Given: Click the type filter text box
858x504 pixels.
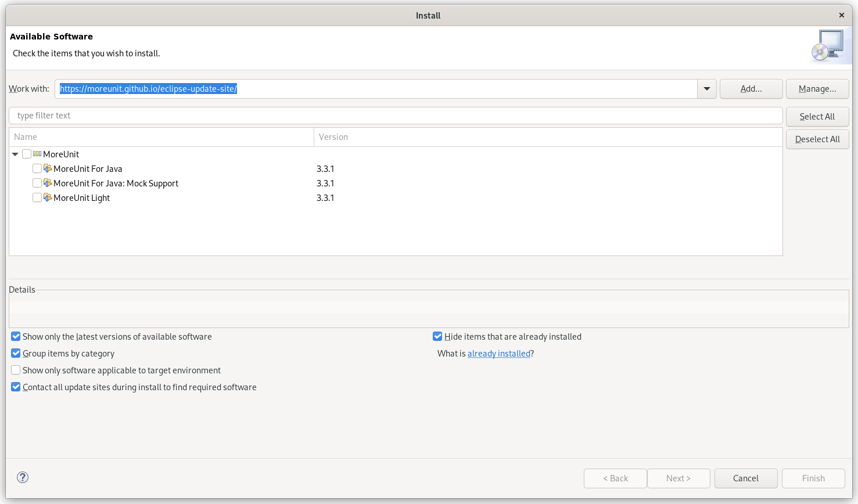Looking at the screenshot, I should [x=396, y=116].
